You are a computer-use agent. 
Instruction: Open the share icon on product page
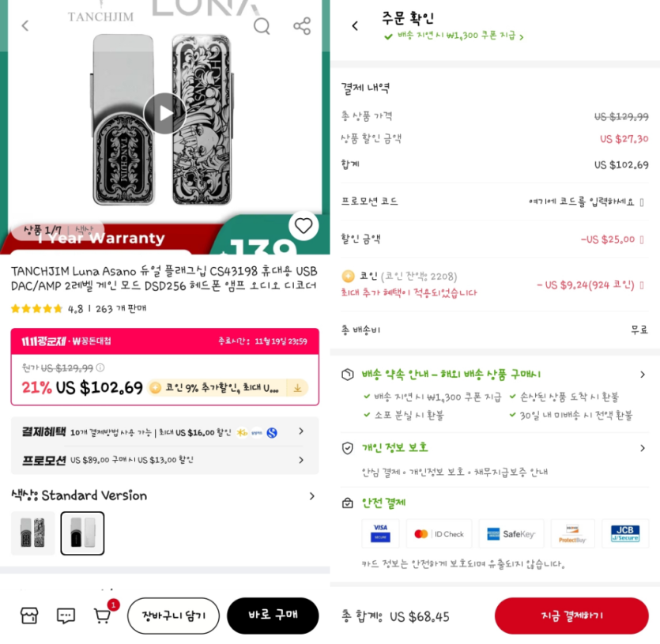[302, 26]
